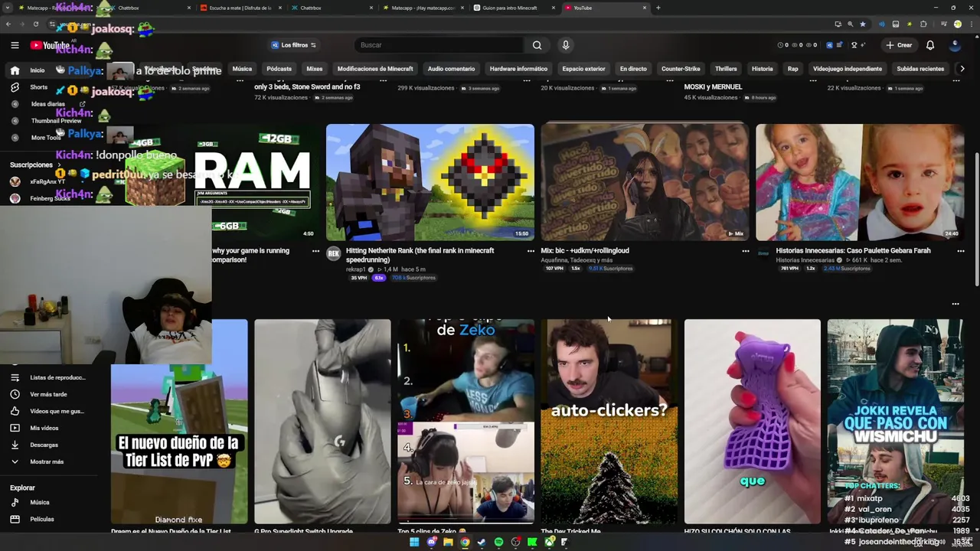Bookmark this page with the star icon
Image resolution: width=980 pixels, height=551 pixels.
coord(863,24)
